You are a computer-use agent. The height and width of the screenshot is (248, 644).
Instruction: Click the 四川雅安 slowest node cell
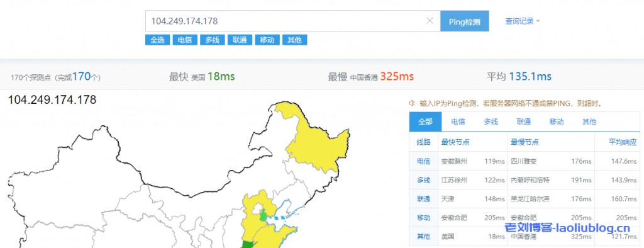click(524, 161)
